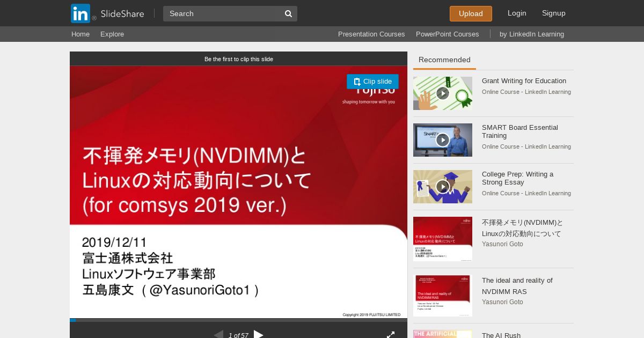
Task: Go to the previous slide arrow
Action: [x=218, y=335]
